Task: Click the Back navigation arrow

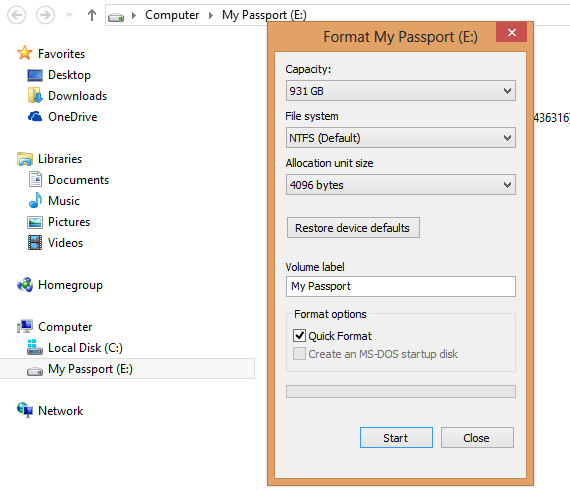Action: (17, 15)
